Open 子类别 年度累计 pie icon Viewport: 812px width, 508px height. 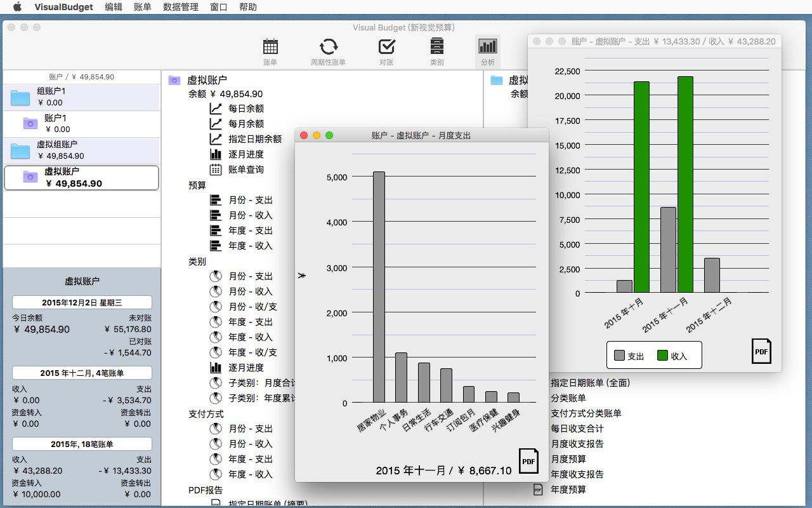[216, 398]
